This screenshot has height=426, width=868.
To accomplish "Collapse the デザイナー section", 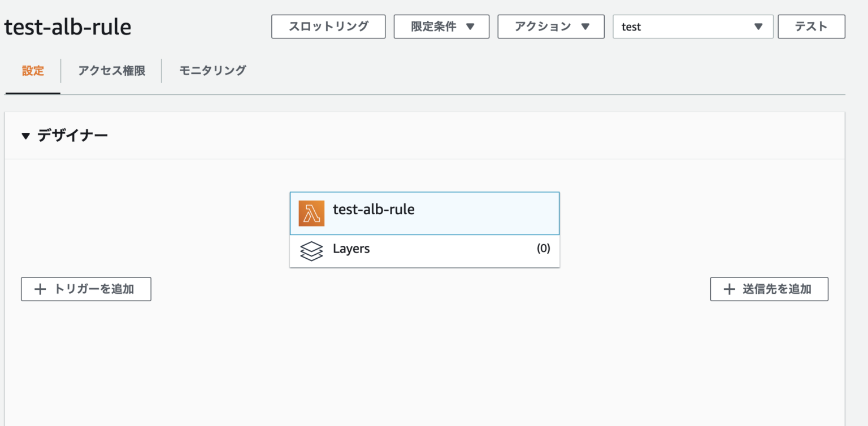I will tap(25, 135).
